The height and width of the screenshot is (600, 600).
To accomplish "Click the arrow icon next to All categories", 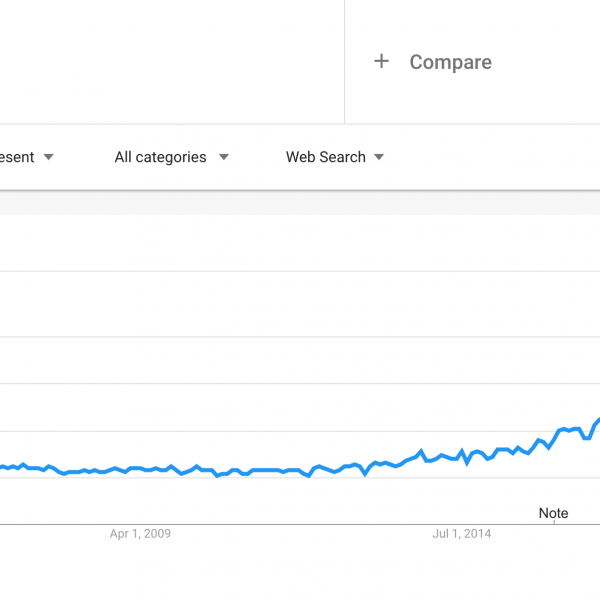I will click(224, 157).
